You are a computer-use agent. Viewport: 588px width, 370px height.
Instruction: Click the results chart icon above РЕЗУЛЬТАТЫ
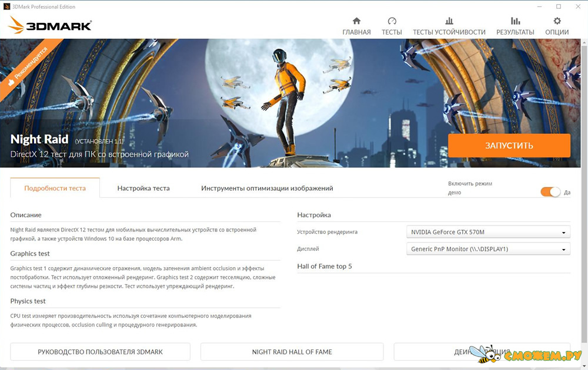pos(515,21)
